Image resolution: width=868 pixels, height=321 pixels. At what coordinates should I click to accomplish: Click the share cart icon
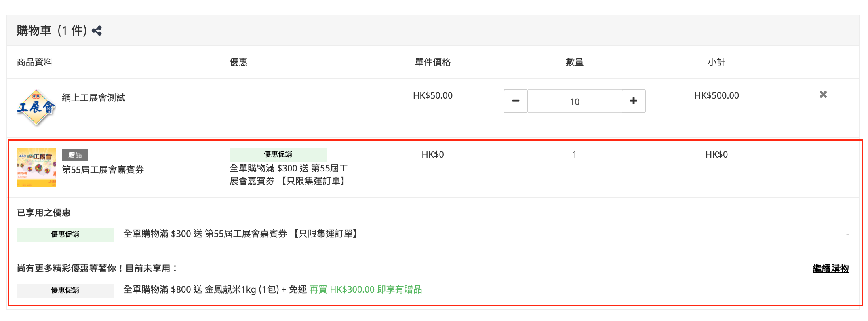click(x=97, y=31)
